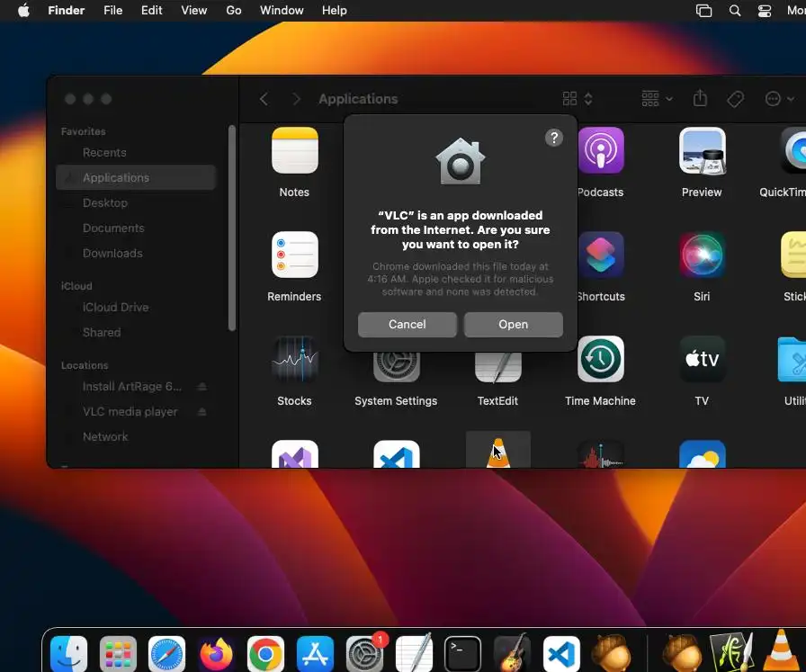Open the Apple menu
Image resolution: width=806 pixels, height=672 pixels.
[23, 10]
